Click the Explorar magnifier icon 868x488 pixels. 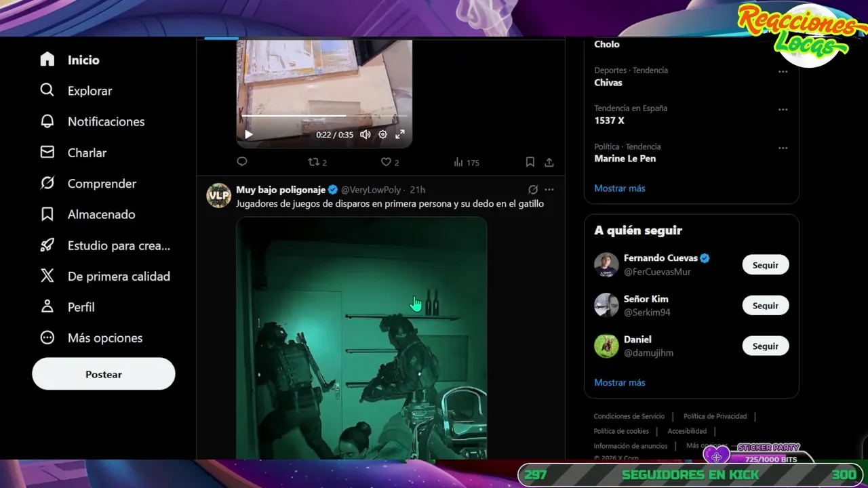(47, 90)
